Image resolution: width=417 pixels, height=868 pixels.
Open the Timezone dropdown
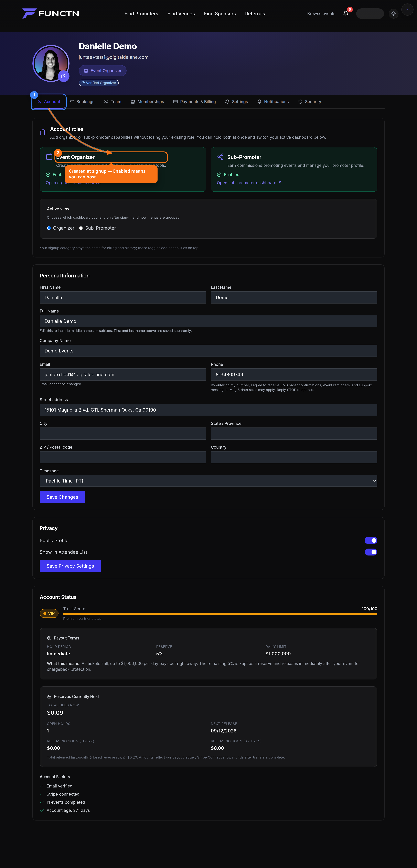coord(209,481)
